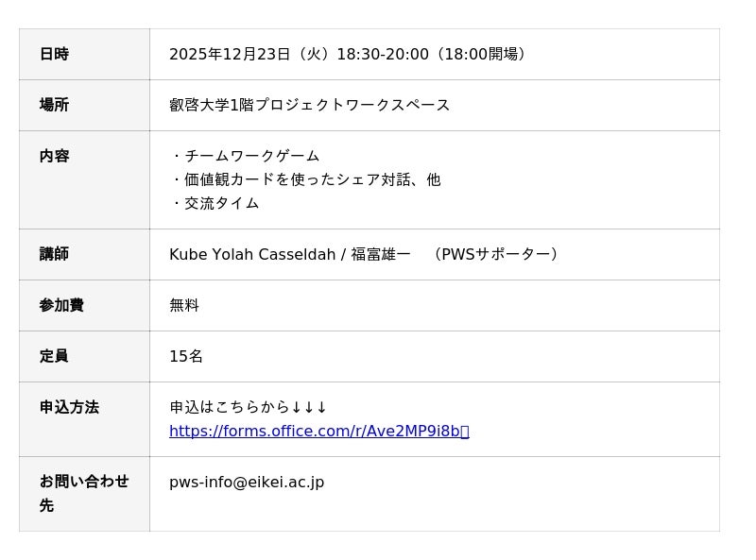Click the 価値観カードを使ったシェア対話 bullet item
This screenshot has height=560, width=756.
click(x=312, y=179)
